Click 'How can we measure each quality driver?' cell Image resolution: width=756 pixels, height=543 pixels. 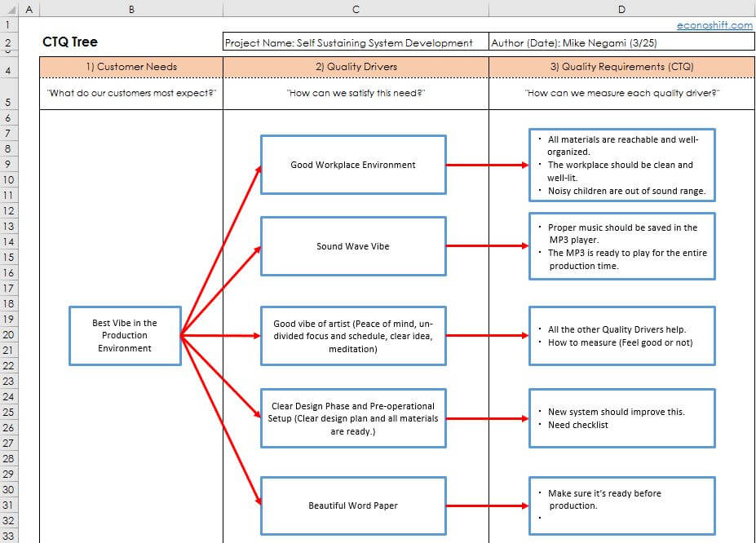tap(622, 93)
